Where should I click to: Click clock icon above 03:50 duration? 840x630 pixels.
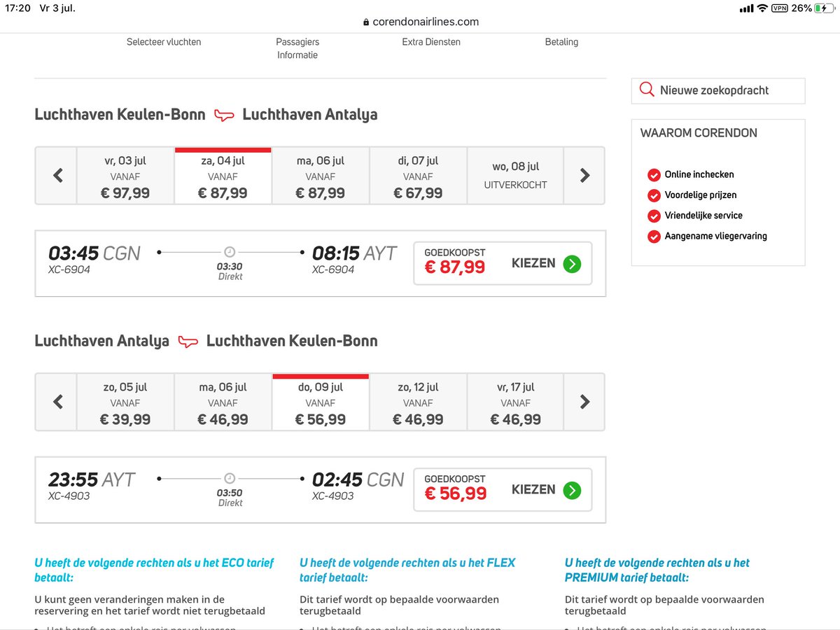tap(230, 478)
